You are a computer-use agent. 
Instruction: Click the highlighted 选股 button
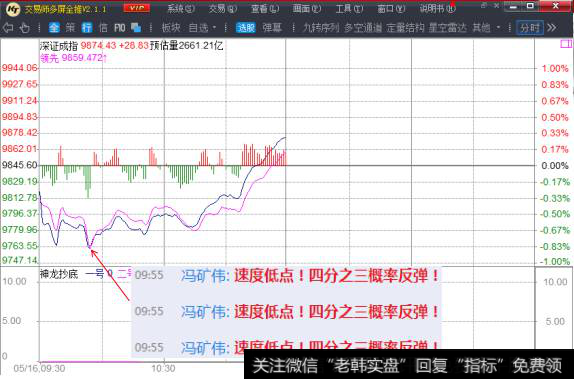(x=246, y=28)
